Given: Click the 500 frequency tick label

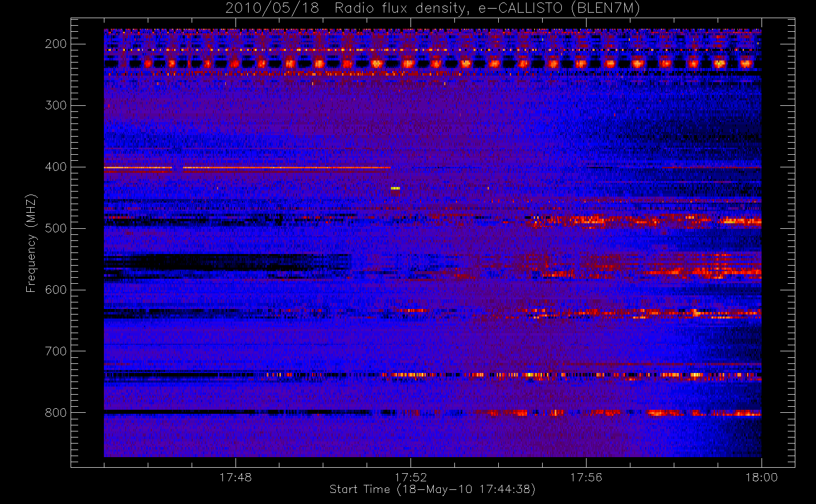Looking at the screenshot, I should pyautogui.click(x=55, y=228).
